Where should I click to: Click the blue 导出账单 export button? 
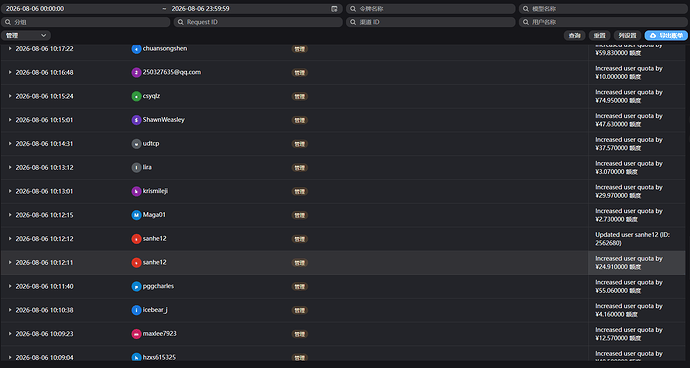point(666,36)
